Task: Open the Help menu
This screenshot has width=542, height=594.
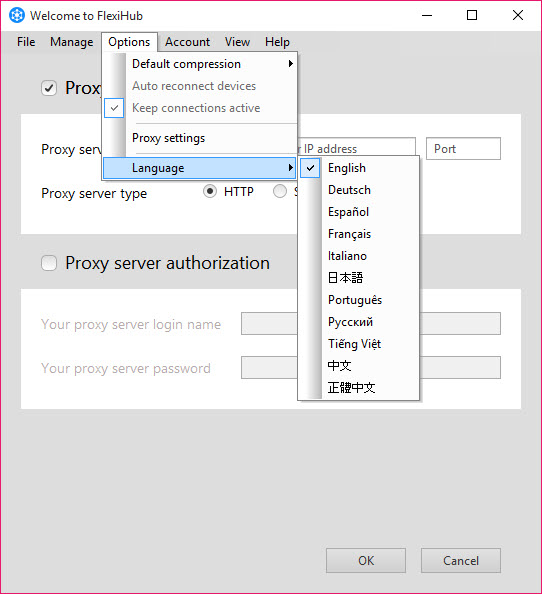Action: click(x=277, y=42)
